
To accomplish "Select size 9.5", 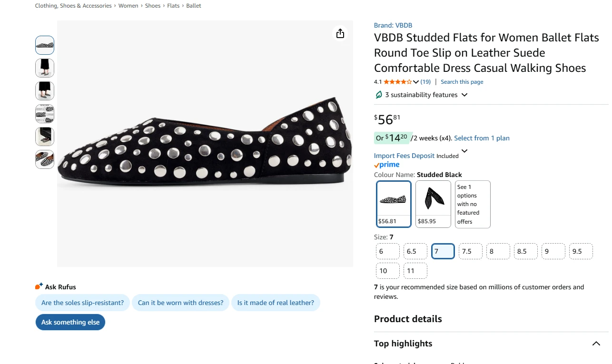I will pos(581,251).
